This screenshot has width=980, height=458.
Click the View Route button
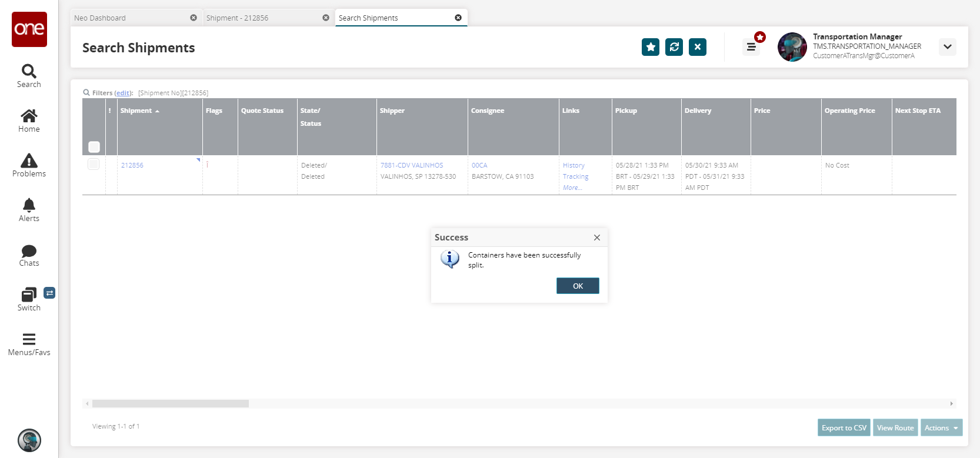pos(895,428)
